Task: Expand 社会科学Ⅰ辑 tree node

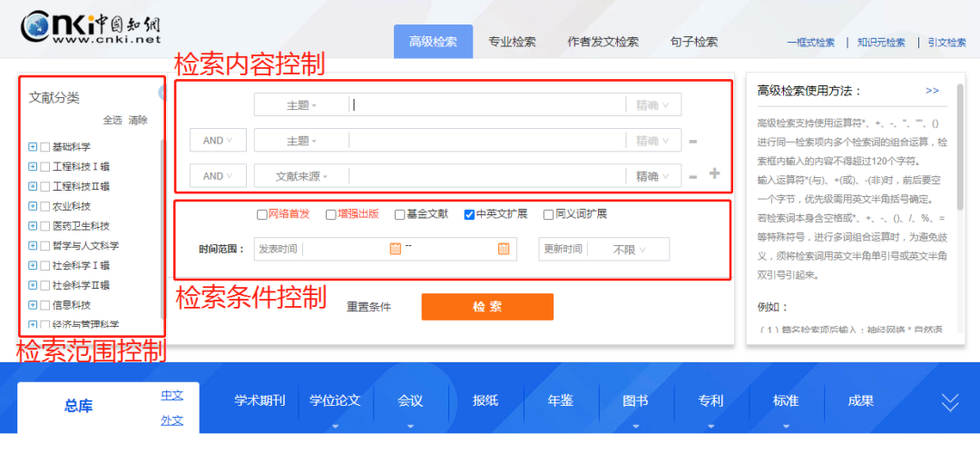Action: 33,266
